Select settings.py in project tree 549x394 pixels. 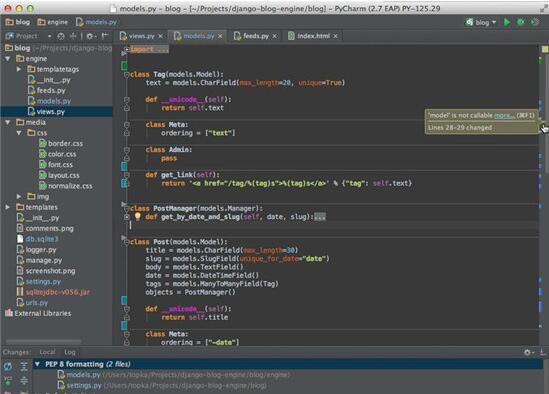point(39,281)
